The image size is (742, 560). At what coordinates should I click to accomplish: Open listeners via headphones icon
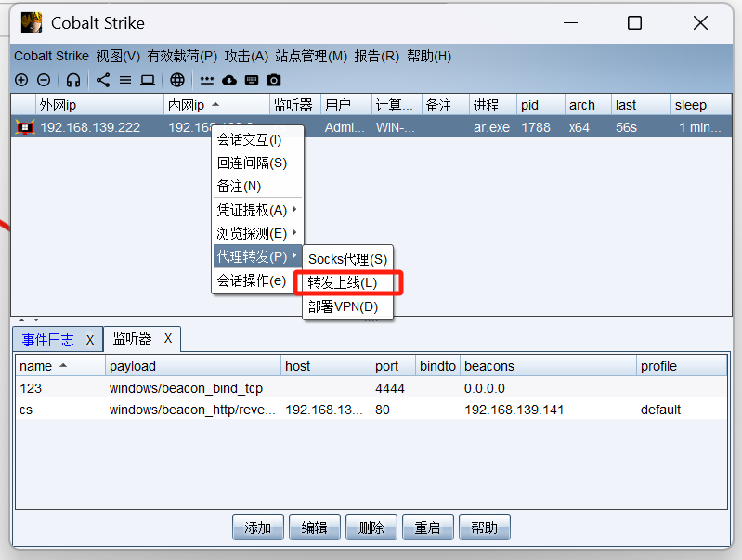73,80
